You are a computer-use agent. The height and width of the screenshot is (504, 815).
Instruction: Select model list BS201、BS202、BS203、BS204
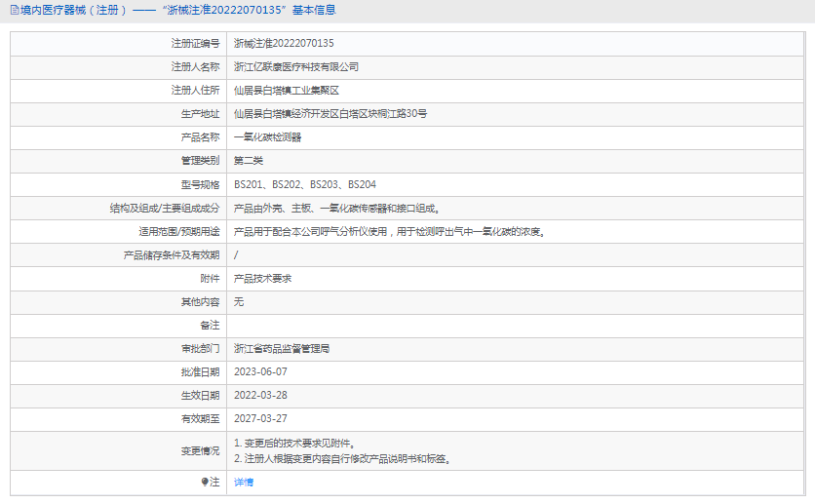tap(305, 184)
